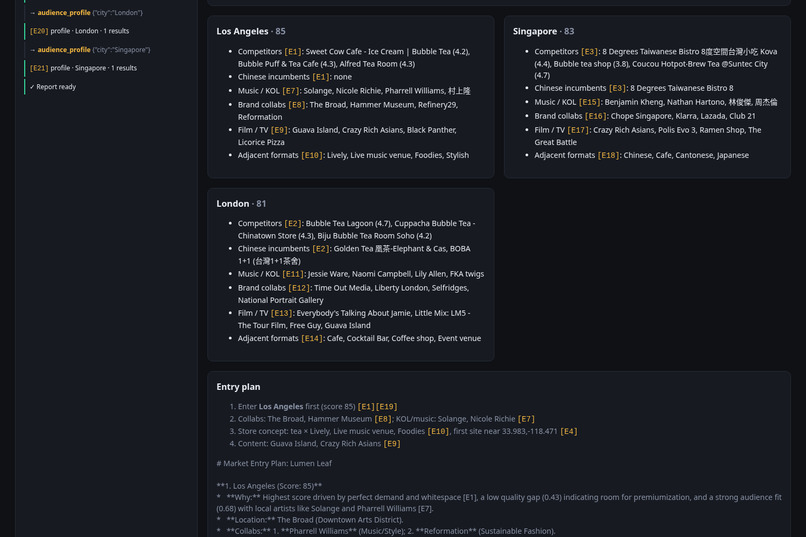The height and width of the screenshot is (537, 806).
Task: Click the audience_profile Singapore log entry
Action: 90,50
